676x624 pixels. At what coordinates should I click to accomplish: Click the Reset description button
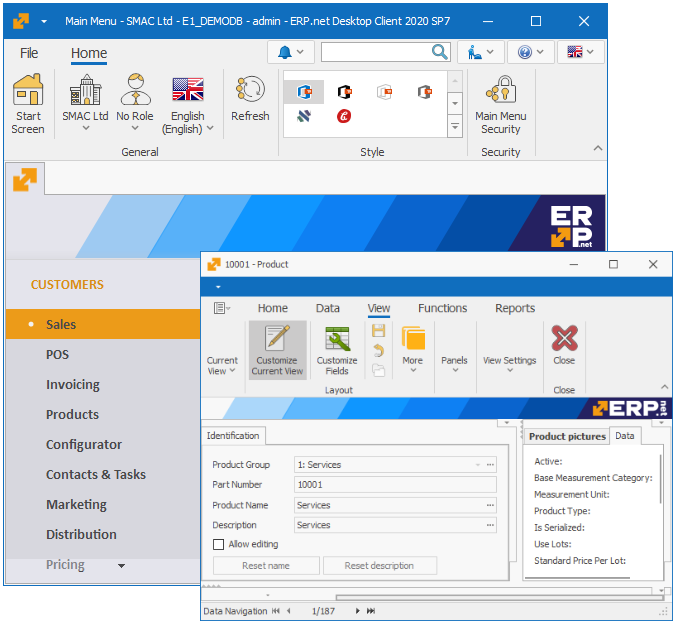click(379, 566)
